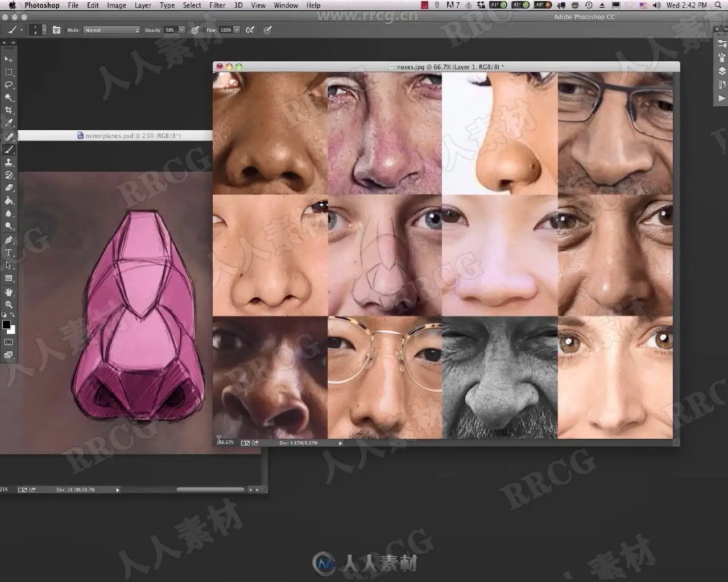Open the painting Mode dropdown
This screenshot has height=582, width=728.
[111, 30]
